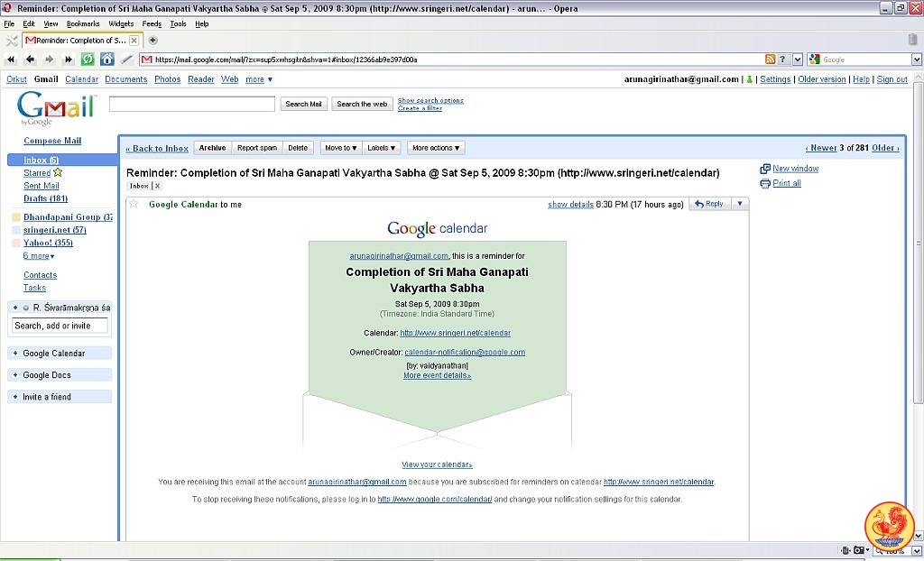924x561 pixels.
Task: Expand the 'more' Google services dropdown
Action: click(x=259, y=79)
